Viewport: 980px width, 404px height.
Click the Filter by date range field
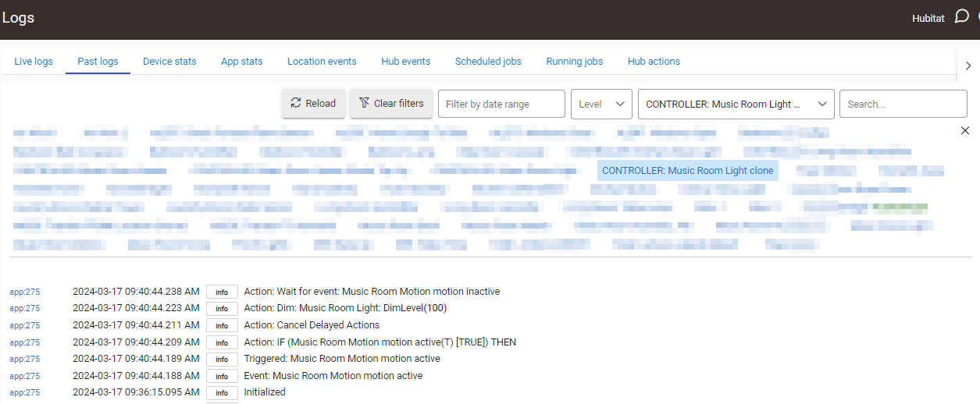point(501,104)
